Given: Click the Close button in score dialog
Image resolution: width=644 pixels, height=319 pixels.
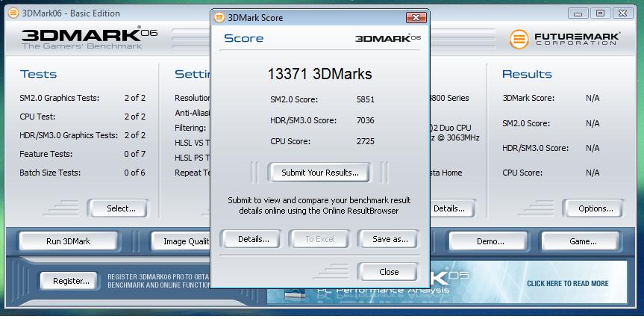Looking at the screenshot, I should click(389, 272).
